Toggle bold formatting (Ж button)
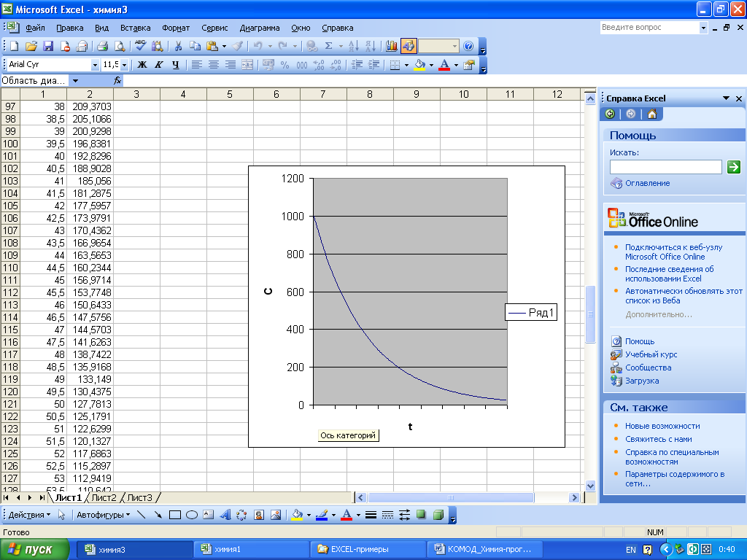 [x=142, y=65]
